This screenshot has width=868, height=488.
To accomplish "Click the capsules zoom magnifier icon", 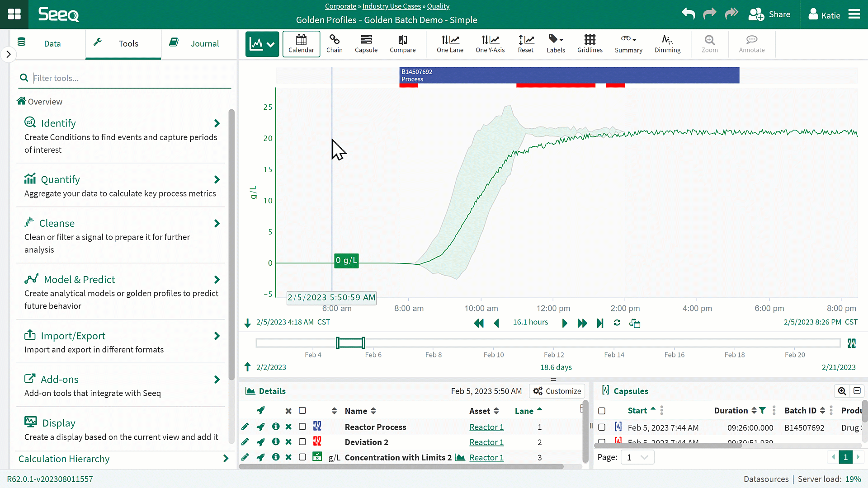I will click(x=842, y=391).
